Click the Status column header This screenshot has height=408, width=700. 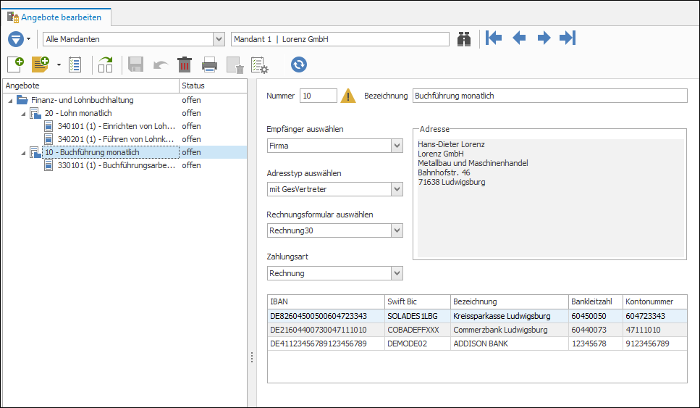(213, 86)
